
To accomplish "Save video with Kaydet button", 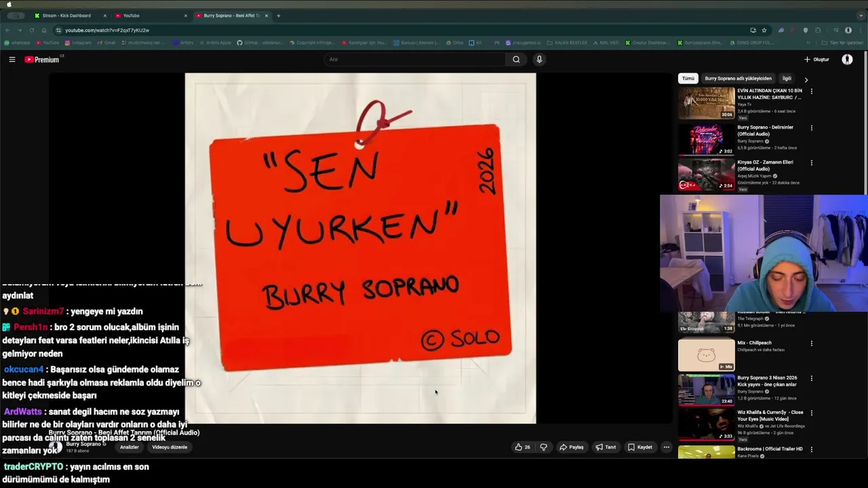I will [640, 447].
